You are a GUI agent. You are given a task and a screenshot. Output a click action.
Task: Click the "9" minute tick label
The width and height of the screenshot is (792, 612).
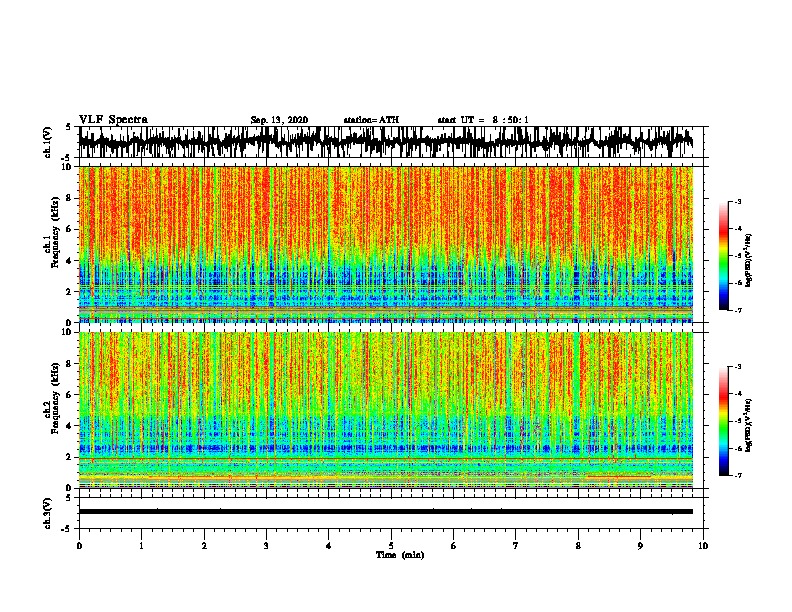click(x=640, y=546)
